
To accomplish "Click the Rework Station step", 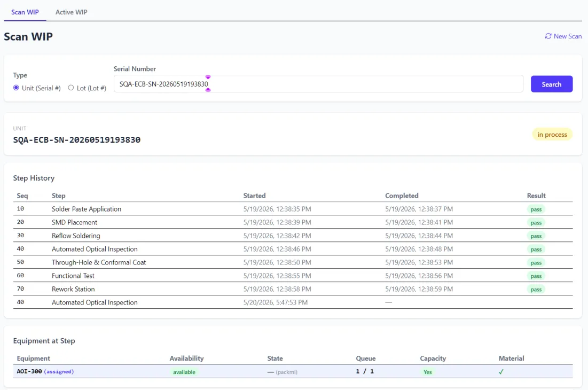I will pos(73,289).
